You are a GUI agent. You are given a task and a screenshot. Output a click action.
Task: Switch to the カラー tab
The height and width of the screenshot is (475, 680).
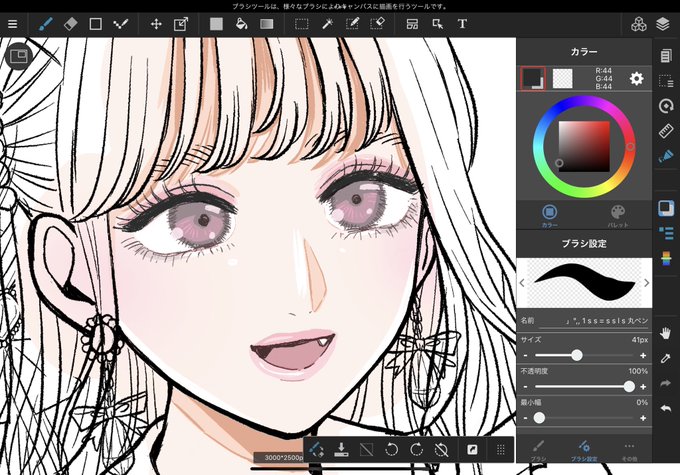[549, 216]
